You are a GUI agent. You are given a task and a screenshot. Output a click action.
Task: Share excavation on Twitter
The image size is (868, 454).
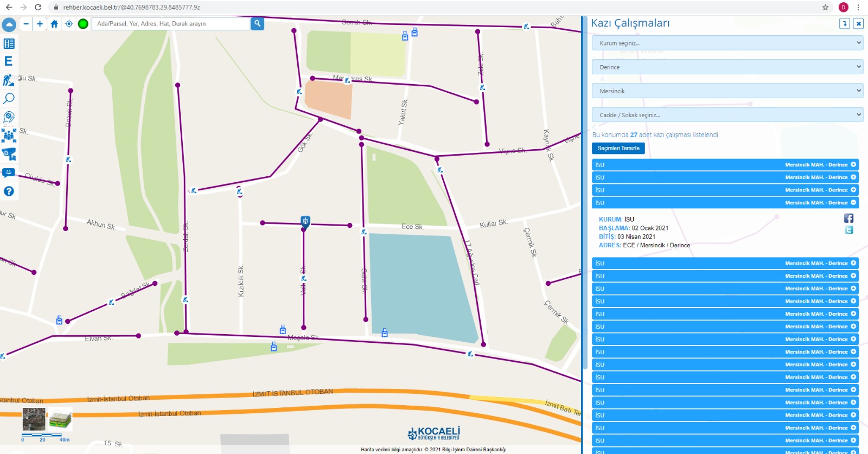pos(849,230)
